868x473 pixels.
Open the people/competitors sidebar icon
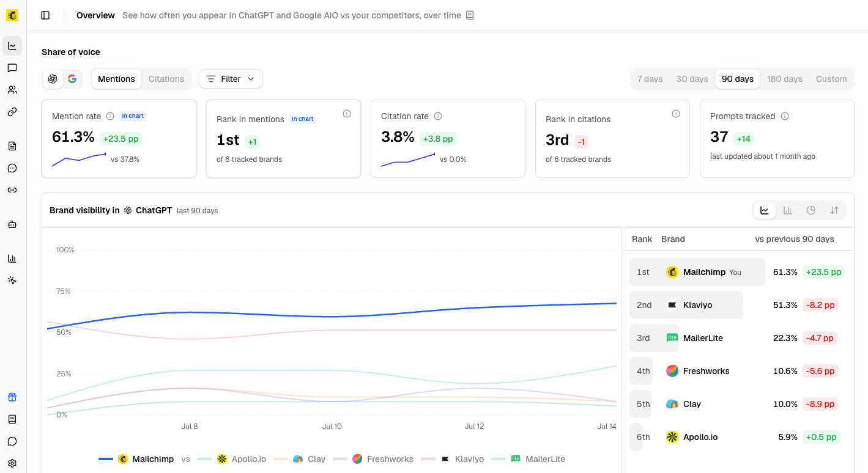[12, 90]
